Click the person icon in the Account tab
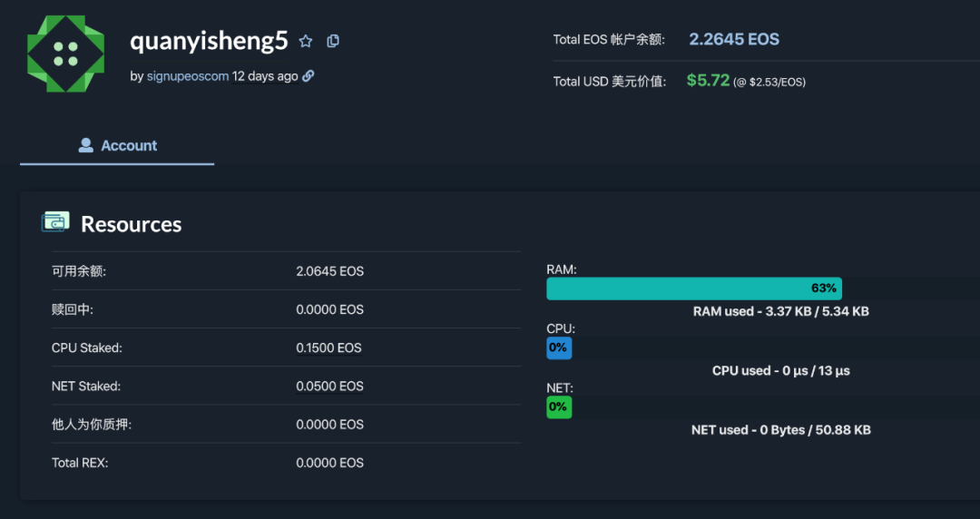980x519 pixels. click(86, 145)
